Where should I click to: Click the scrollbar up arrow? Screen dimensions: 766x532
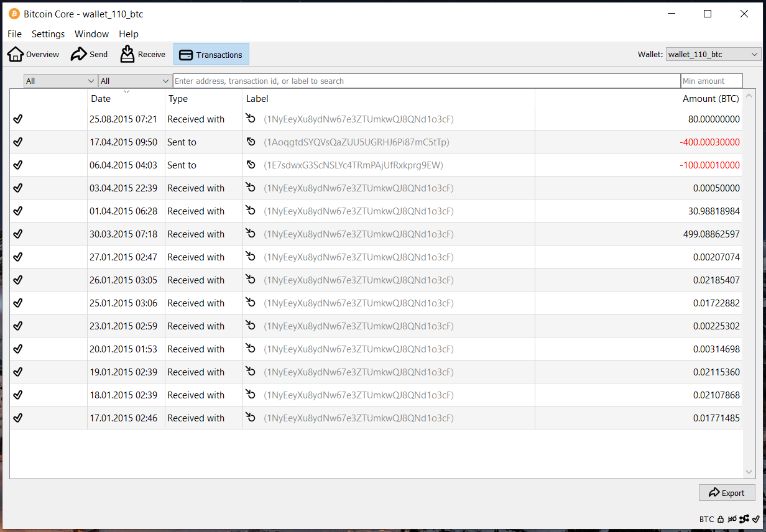[x=749, y=96]
